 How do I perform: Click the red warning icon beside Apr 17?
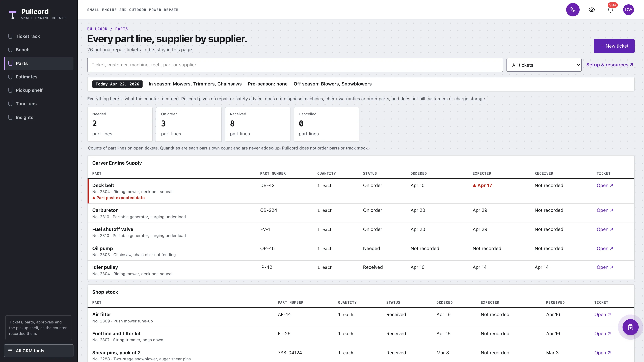(x=474, y=185)
